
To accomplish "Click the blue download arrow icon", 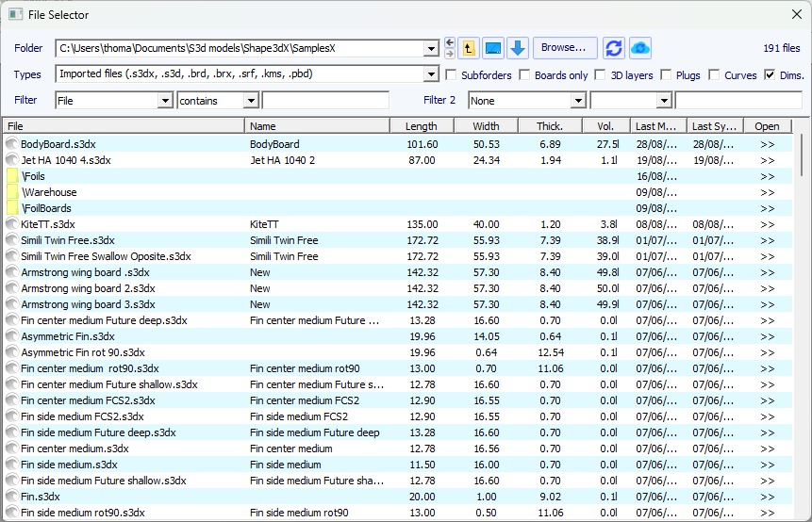I will tap(518, 48).
